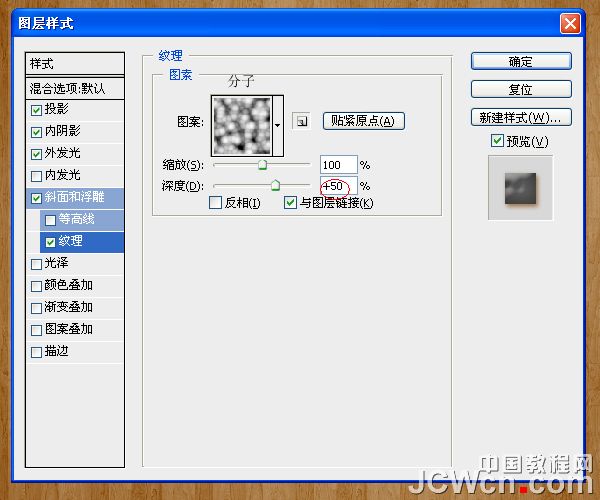Viewport: 600px width, 500px height.
Task: Select the 斜面和浮雕 style entry
Action: pyautogui.click(x=83, y=197)
